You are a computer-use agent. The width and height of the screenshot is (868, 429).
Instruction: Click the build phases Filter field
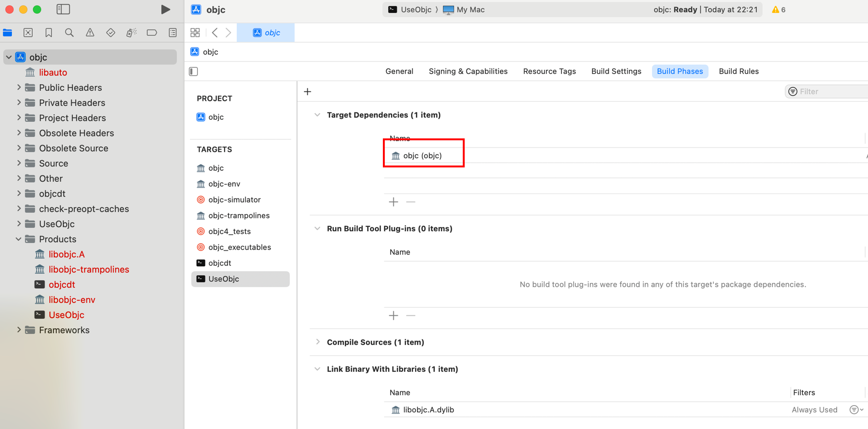click(x=827, y=92)
